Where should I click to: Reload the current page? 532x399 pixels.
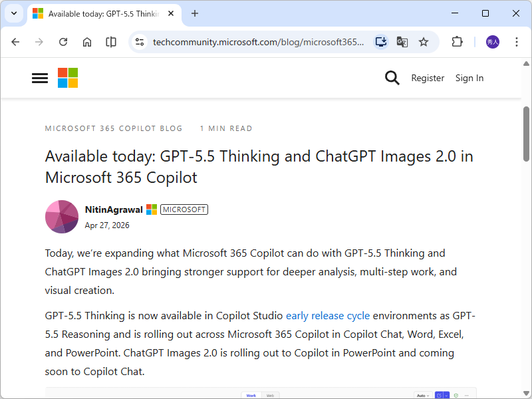click(63, 42)
